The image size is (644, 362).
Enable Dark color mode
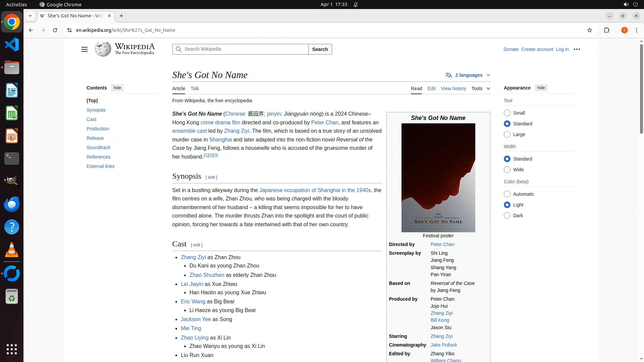tap(507, 216)
